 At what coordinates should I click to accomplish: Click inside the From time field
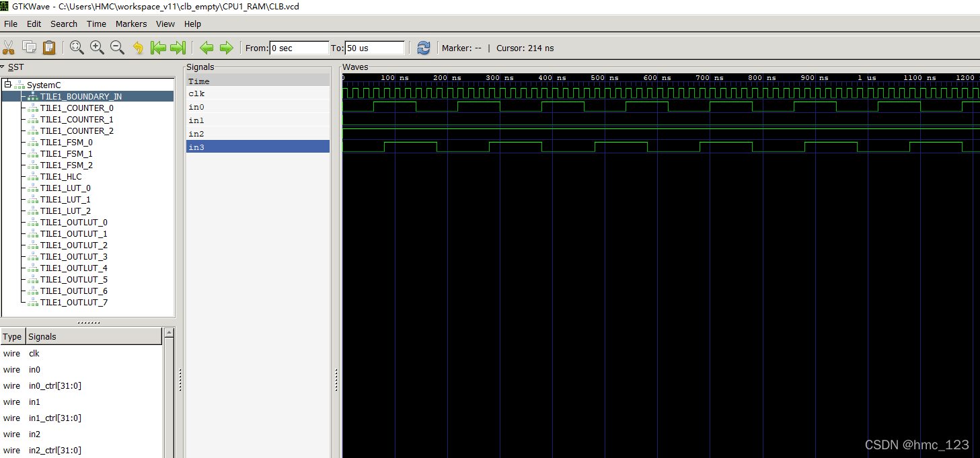point(299,47)
